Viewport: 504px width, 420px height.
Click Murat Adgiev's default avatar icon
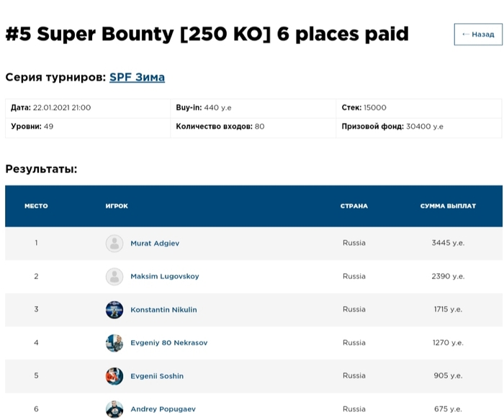click(114, 243)
